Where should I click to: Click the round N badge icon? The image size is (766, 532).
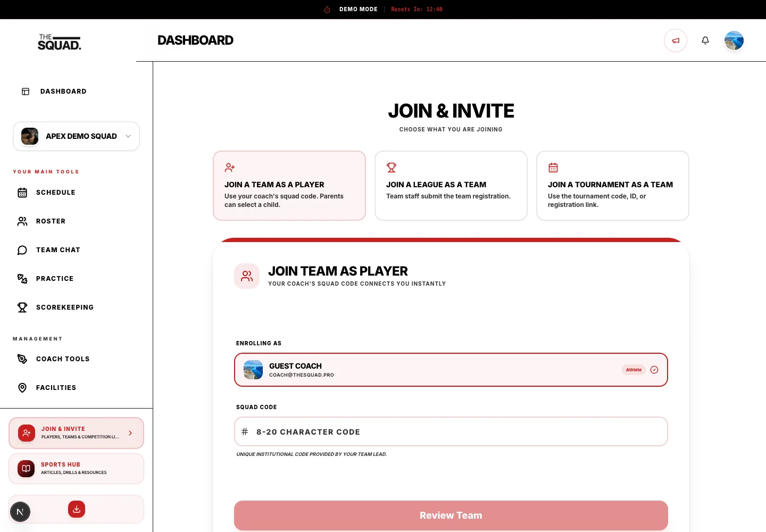click(20, 512)
